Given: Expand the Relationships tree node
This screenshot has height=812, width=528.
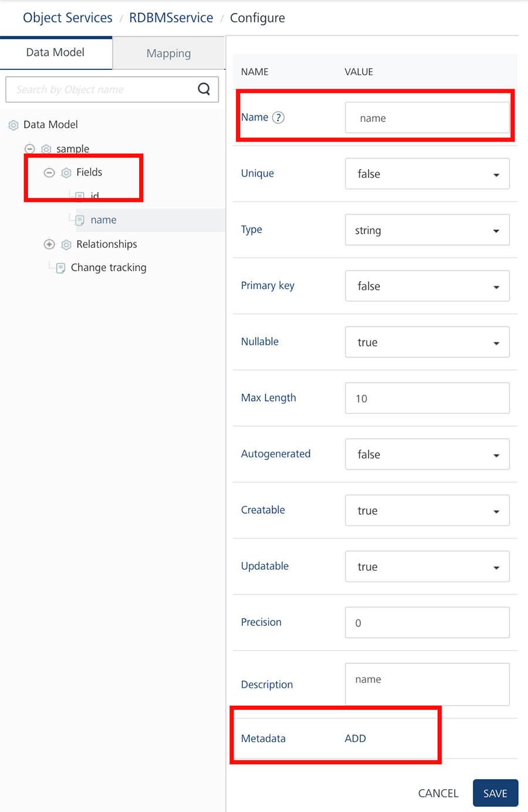Looking at the screenshot, I should (x=49, y=244).
